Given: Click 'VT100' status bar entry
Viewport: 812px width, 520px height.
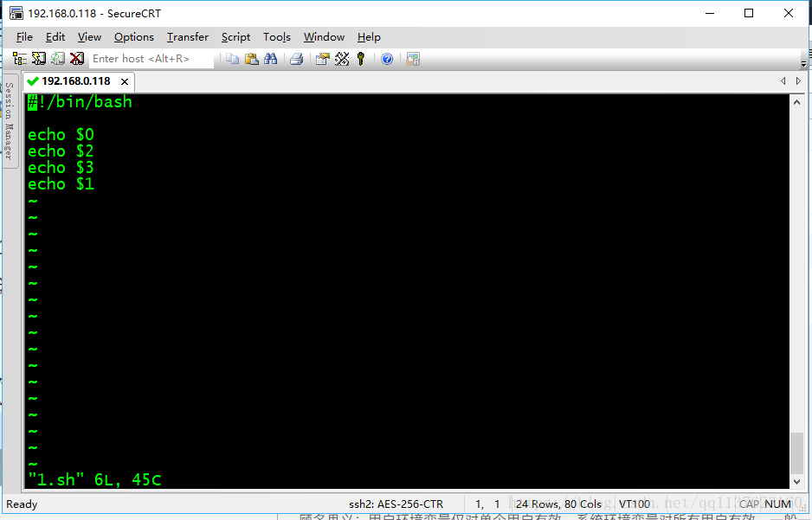Looking at the screenshot, I should [635, 504].
